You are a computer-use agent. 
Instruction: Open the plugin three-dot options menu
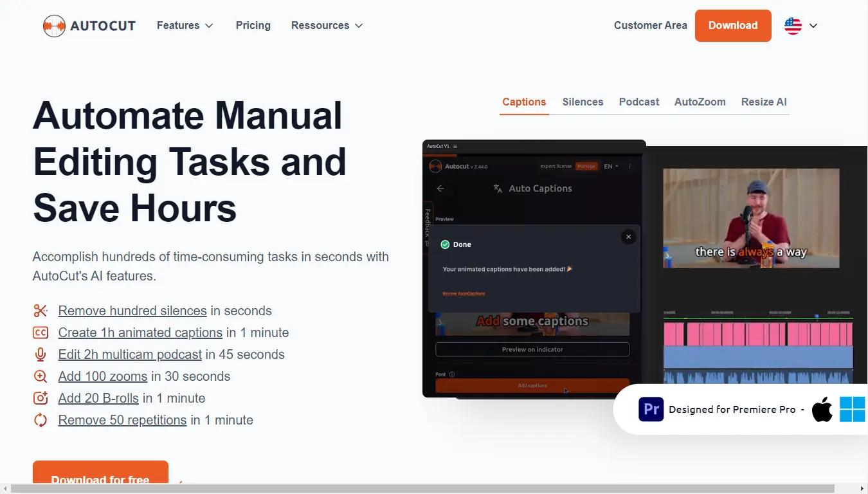(x=629, y=166)
